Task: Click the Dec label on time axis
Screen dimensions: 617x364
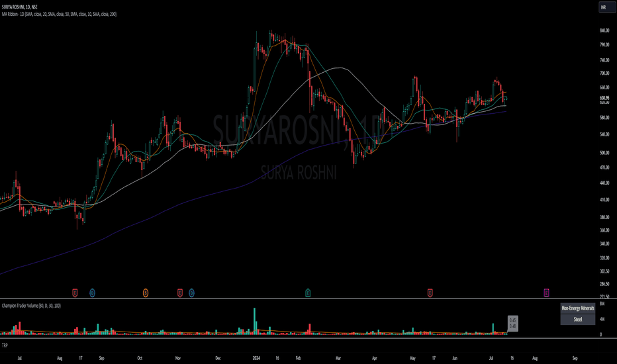Action: point(218,359)
